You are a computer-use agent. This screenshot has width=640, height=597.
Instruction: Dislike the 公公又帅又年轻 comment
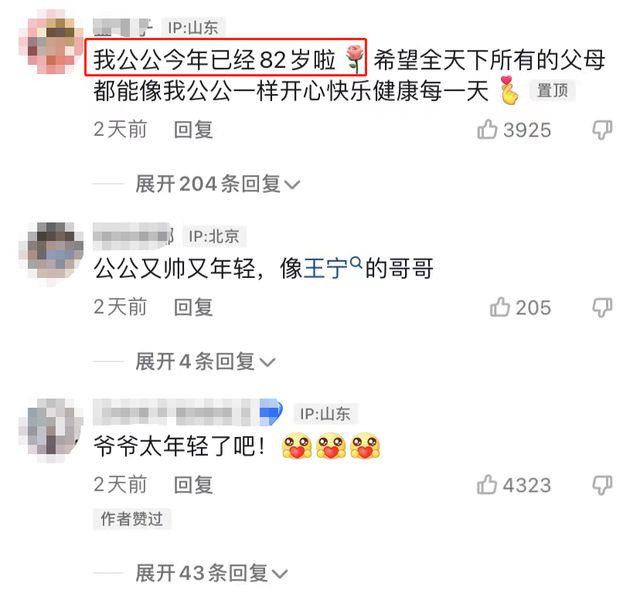[602, 308]
